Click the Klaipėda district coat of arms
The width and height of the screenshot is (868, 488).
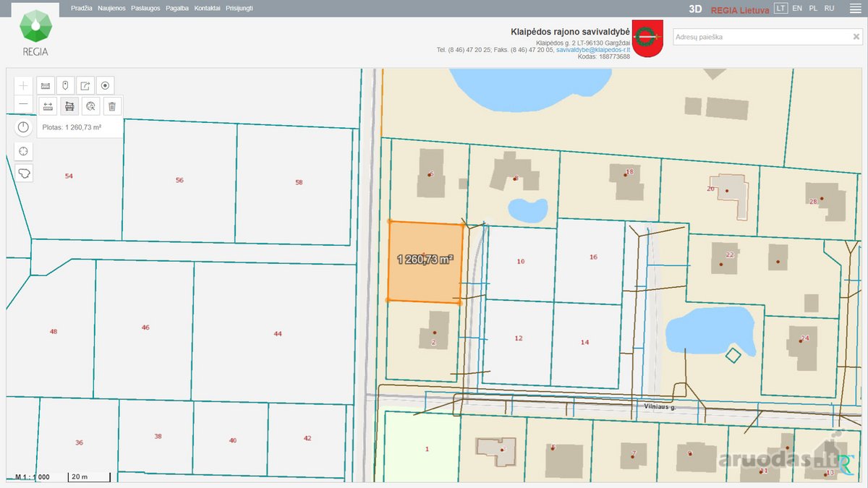(x=647, y=38)
